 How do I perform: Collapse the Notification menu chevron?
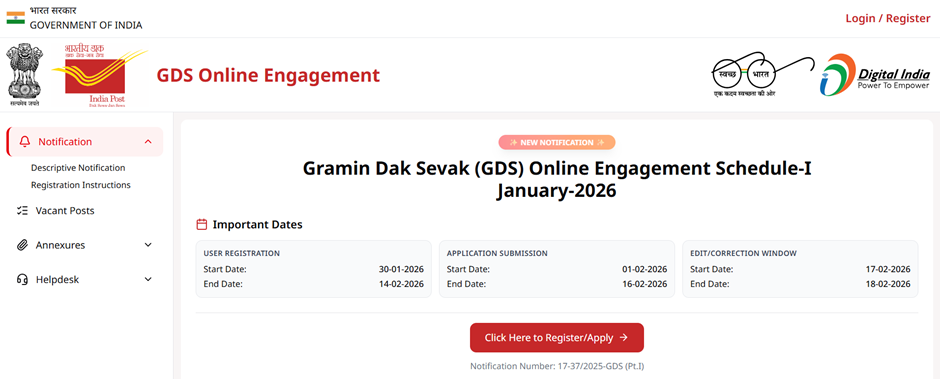(x=149, y=142)
